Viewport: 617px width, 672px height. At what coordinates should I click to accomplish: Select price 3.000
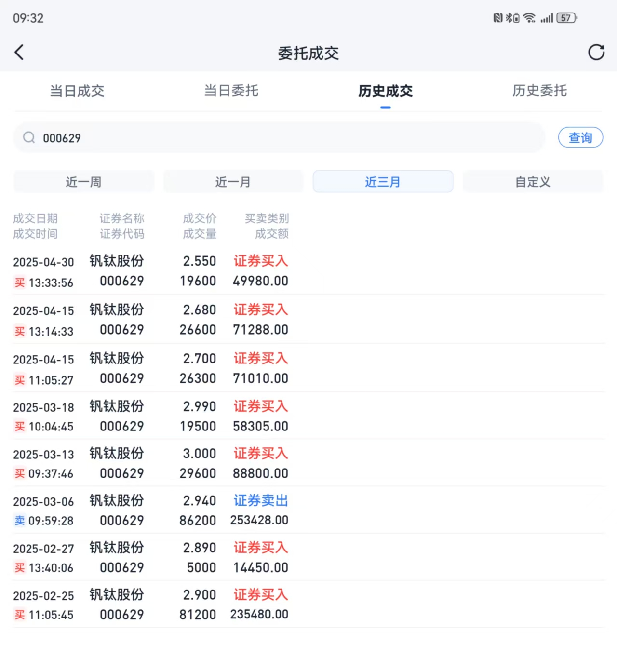[200, 454]
